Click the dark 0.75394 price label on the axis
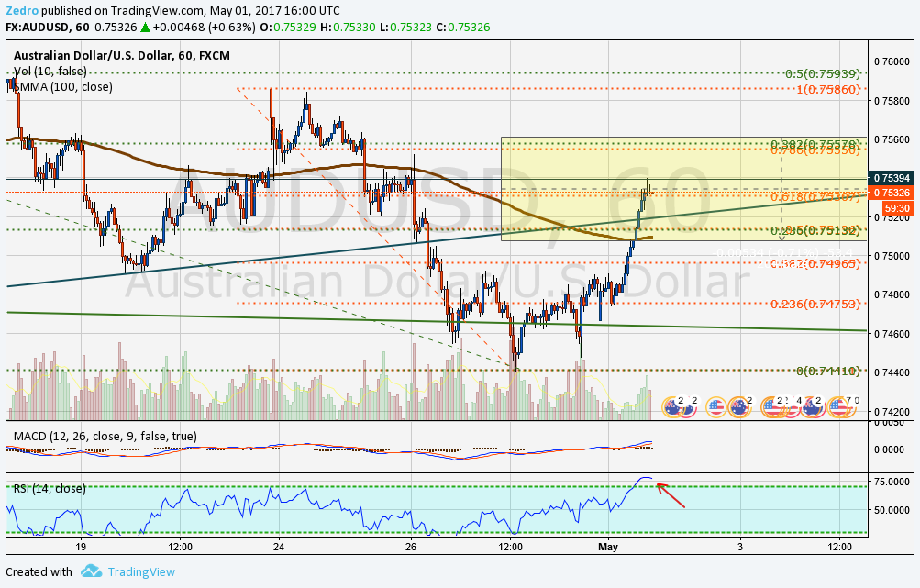Image resolution: width=920 pixels, height=588 pixels. (x=891, y=178)
